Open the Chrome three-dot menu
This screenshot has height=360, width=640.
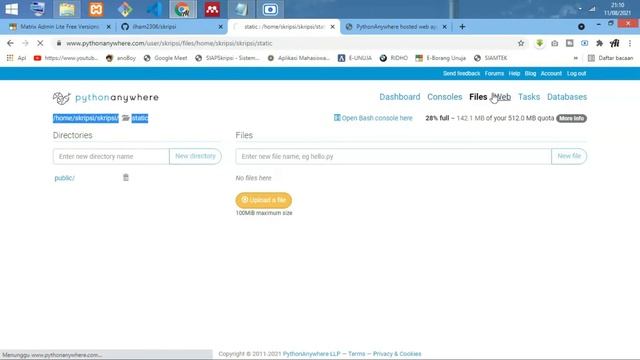pyautogui.click(x=630, y=43)
